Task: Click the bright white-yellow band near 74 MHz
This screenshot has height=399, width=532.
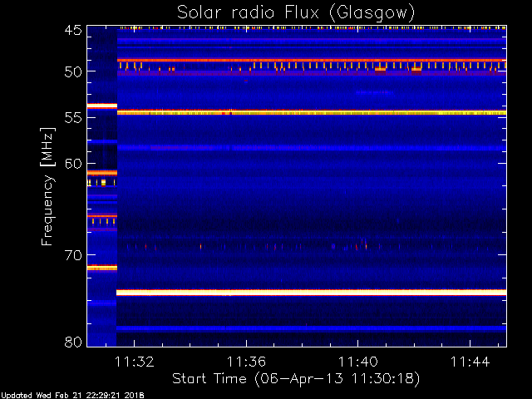Action: pyautogui.click(x=312, y=293)
